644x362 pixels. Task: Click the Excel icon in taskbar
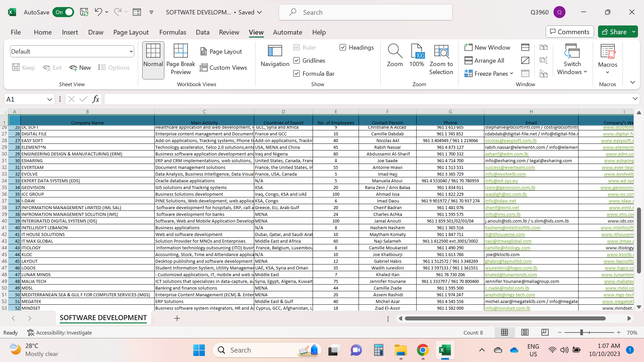click(x=445, y=350)
